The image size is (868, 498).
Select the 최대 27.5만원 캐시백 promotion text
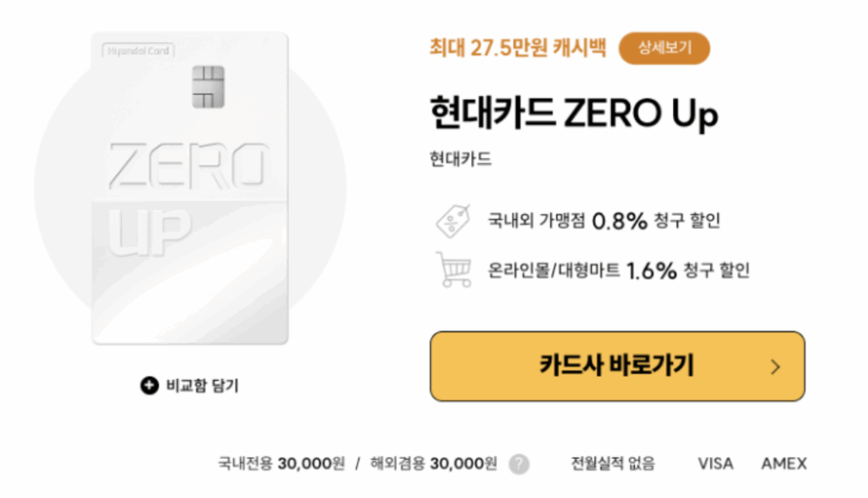518,48
